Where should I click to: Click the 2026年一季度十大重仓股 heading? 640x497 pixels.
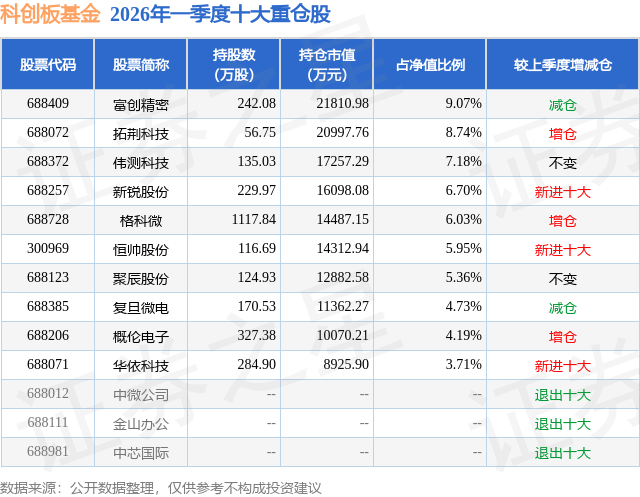tap(220, 14)
